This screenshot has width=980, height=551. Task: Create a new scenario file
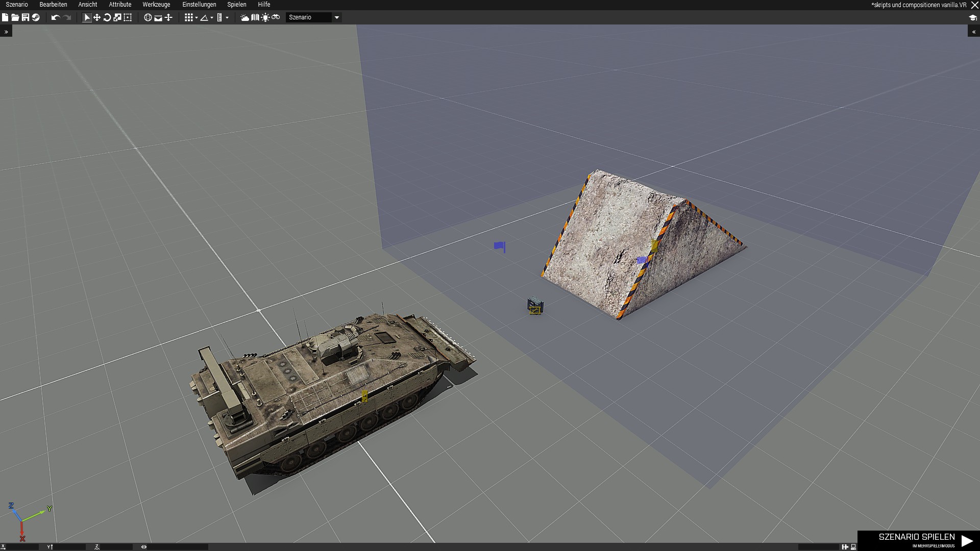(x=5, y=17)
